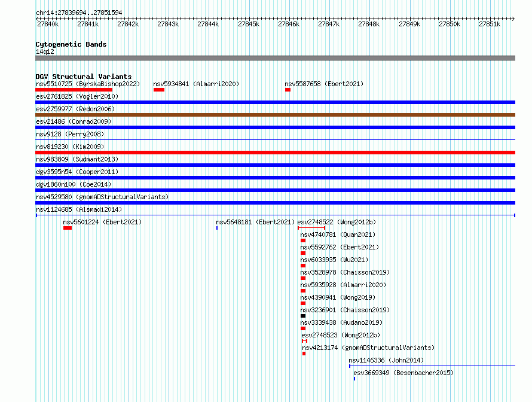Click the blue bar of dgv3595n54 (Cooper2011)
The height and width of the screenshot is (402, 532).
(275, 178)
